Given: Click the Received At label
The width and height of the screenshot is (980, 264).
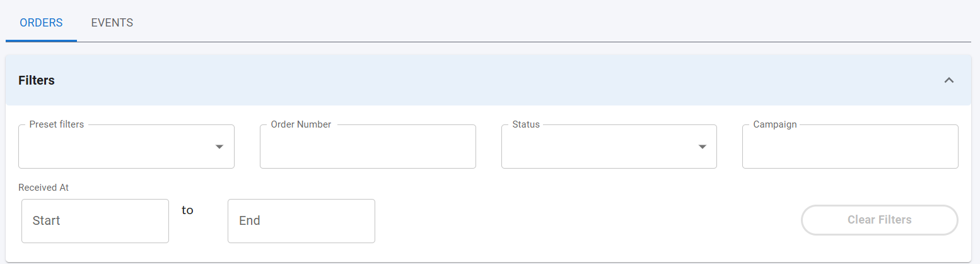Looking at the screenshot, I should coord(44,188).
